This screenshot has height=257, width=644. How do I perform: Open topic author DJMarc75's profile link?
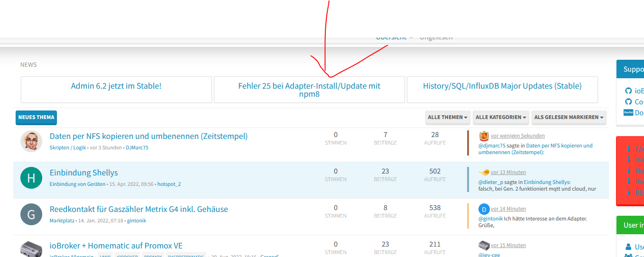coord(137,147)
